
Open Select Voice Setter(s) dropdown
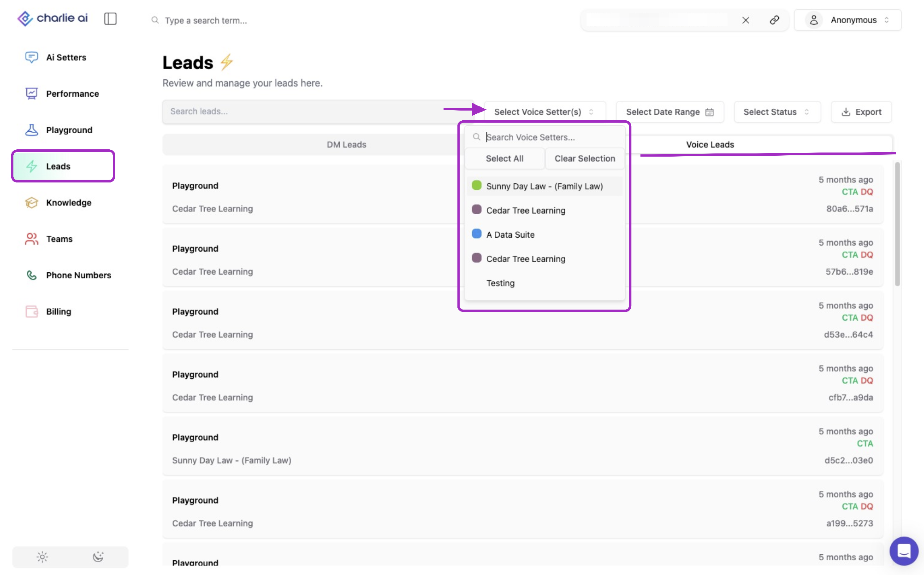pyautogui.click(x=545, y=112)
